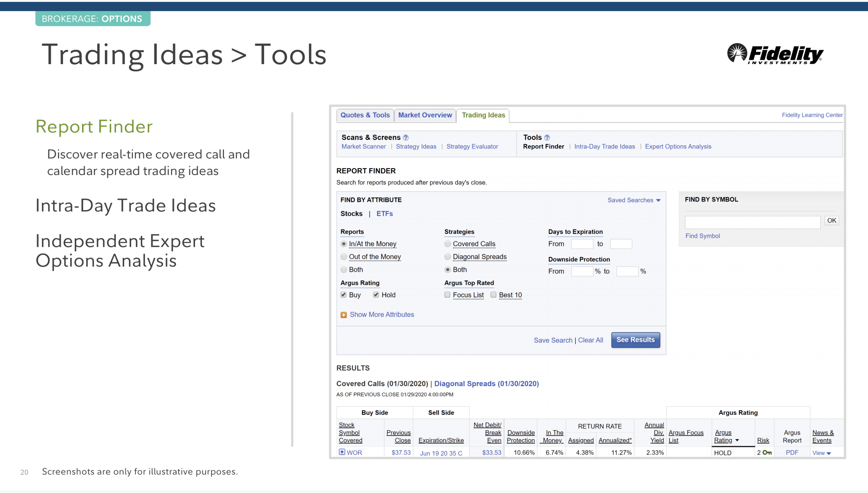Sort by In The Money header
The height and width of the screenshot is (493, 868).
point(553,437)
